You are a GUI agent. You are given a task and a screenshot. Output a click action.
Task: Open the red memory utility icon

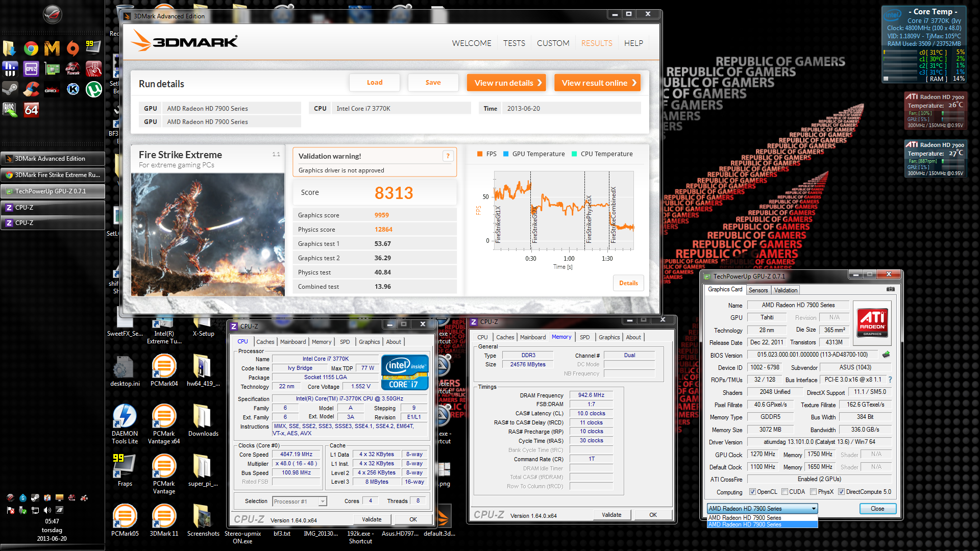click(93, 68)
